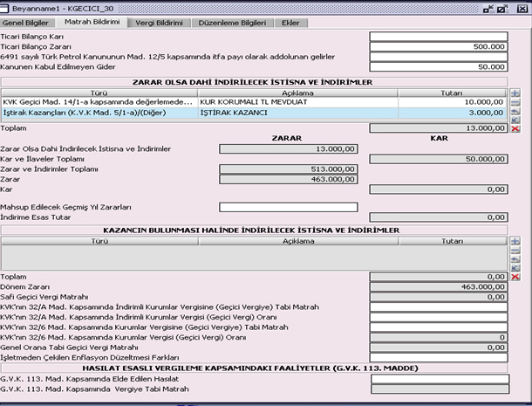Click Ticari Bilanço Karı input field
Image resolution: width=532 pixels, height=406 pixels.
pos(439,37)
